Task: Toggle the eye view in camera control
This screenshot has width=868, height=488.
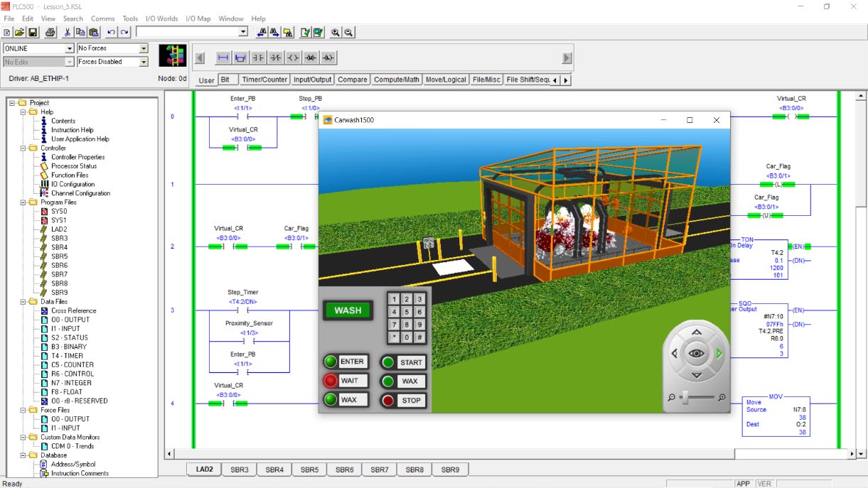Action: pyautogui.click(x=697, y=353)
